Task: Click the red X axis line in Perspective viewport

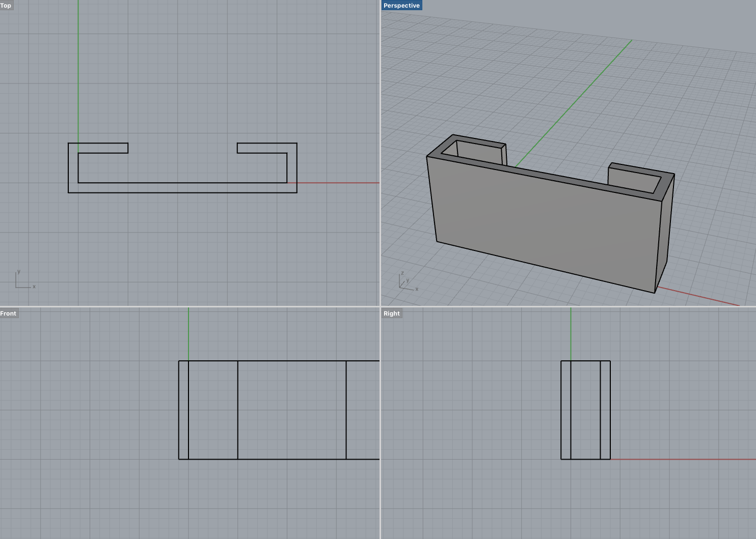Action: click(698, 296)
